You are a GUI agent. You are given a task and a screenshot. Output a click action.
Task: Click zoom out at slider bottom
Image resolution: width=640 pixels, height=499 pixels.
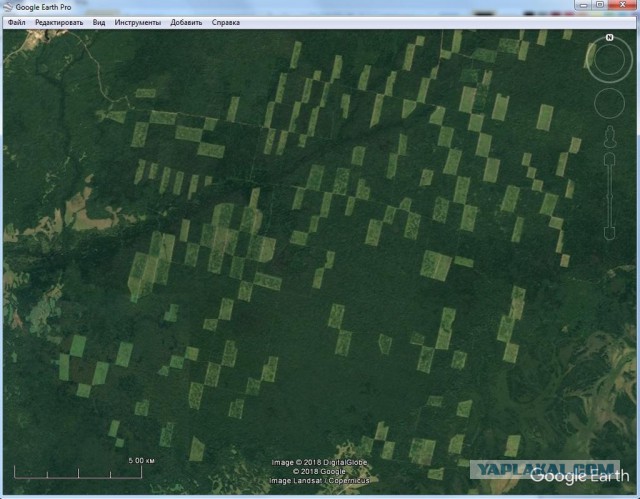point(610,234)
